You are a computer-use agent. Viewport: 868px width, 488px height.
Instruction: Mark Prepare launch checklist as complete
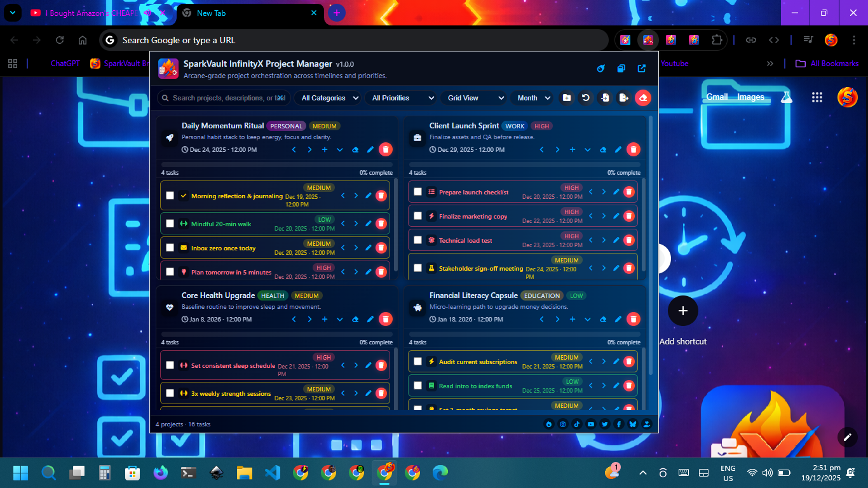(418, 192)
